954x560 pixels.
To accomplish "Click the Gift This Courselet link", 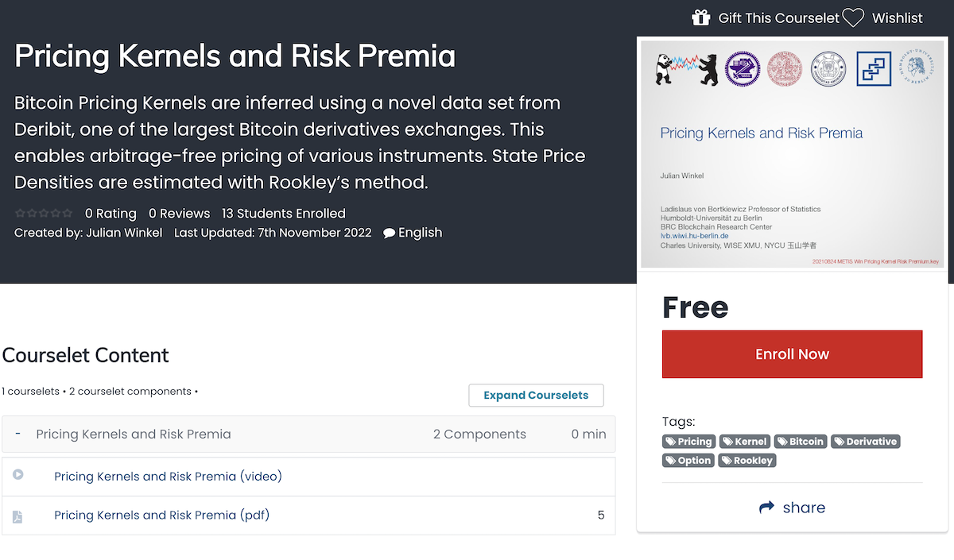I will pyautogui.click(x=778, y=17).
